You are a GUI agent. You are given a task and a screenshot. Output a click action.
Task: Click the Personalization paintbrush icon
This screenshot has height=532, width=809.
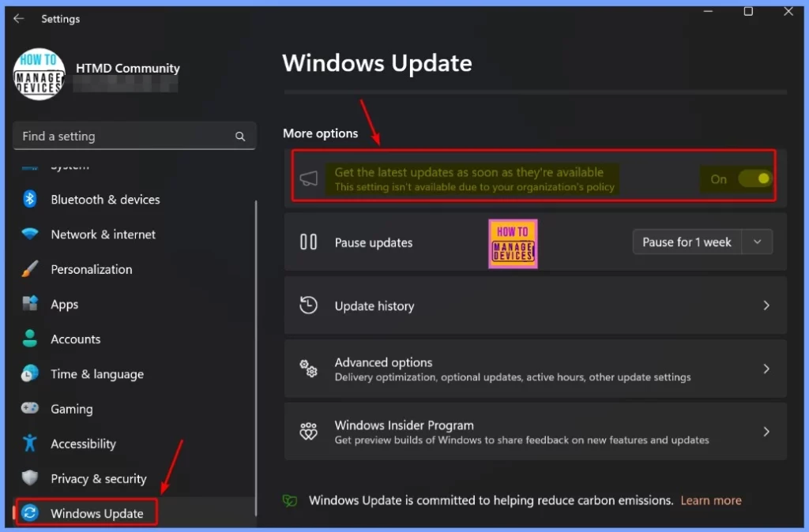[30, 268]
